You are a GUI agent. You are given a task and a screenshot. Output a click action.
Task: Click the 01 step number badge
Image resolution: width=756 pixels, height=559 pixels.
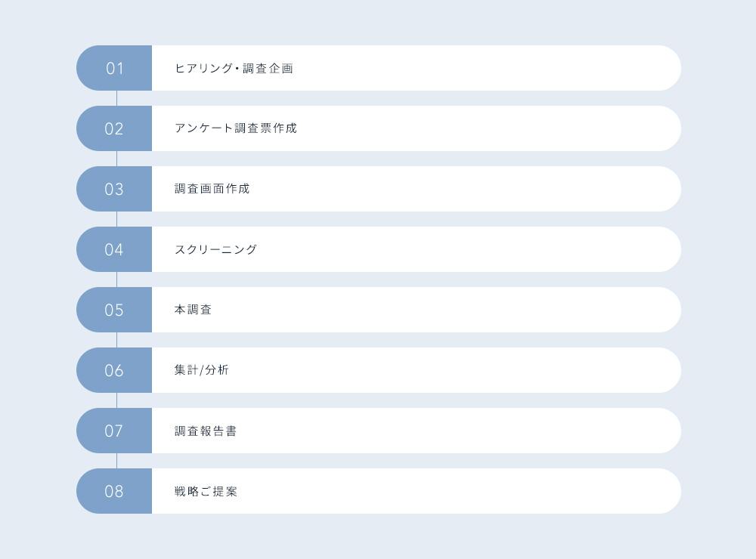click(114, 68)
